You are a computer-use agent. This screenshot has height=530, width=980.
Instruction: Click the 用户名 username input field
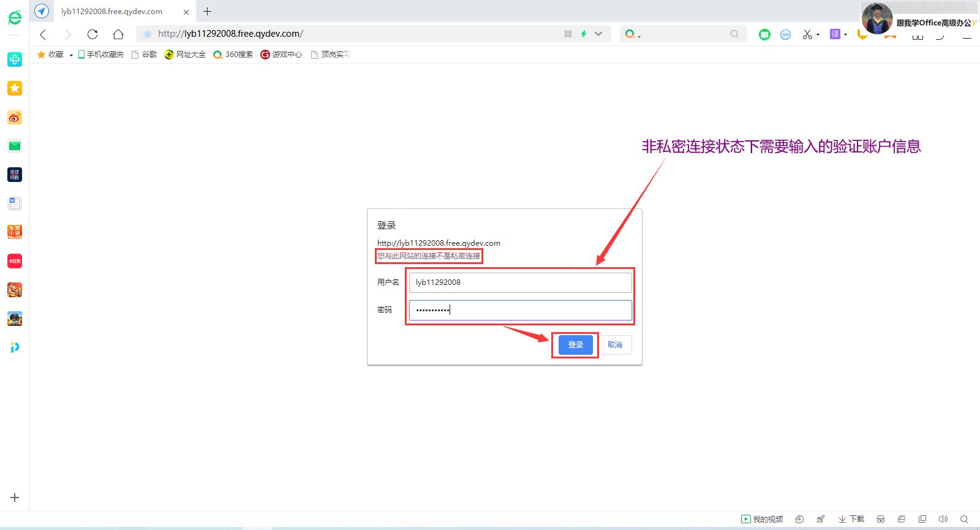pyautogui.click(x=520, y=282)
